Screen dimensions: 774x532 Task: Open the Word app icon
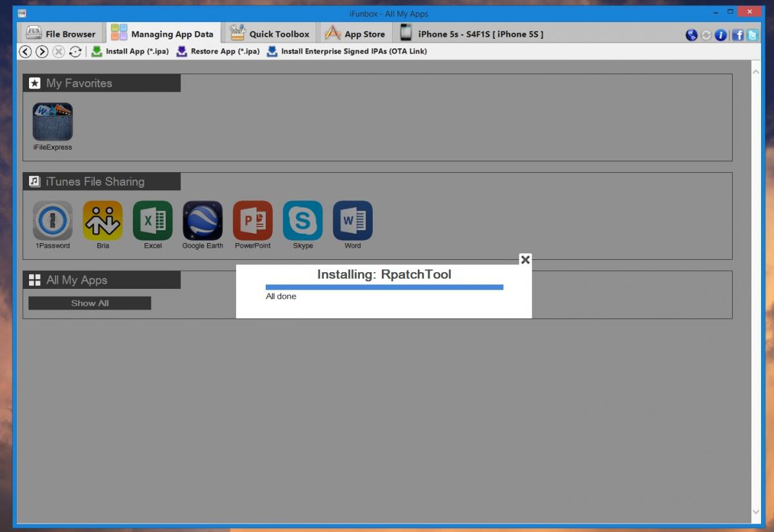pyautogui.click(x=353, y=221)
